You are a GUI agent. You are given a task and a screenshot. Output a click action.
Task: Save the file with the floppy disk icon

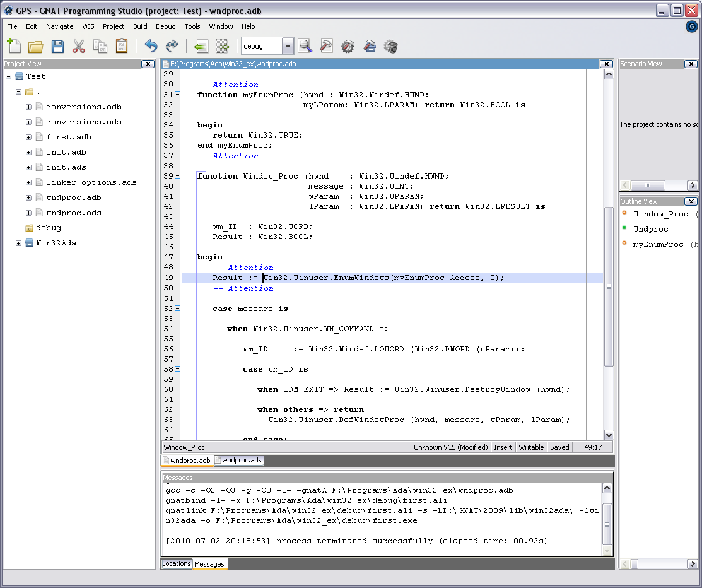coord(57,46)
